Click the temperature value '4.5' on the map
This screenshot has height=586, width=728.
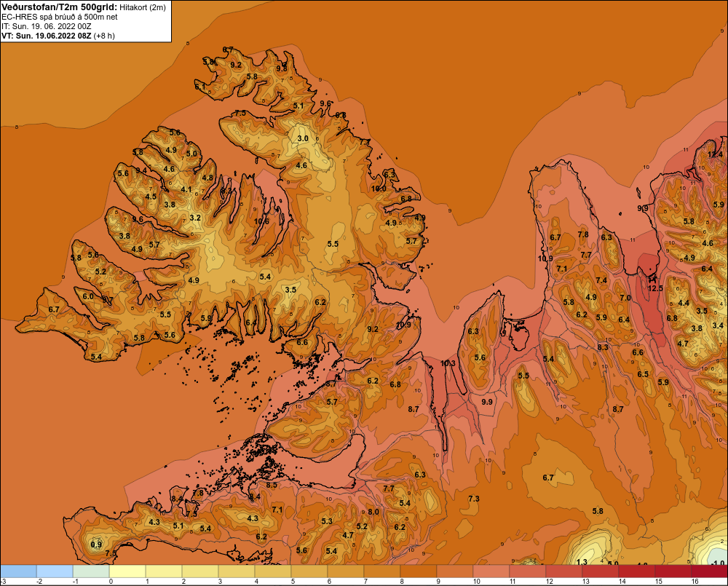(151, 197)
